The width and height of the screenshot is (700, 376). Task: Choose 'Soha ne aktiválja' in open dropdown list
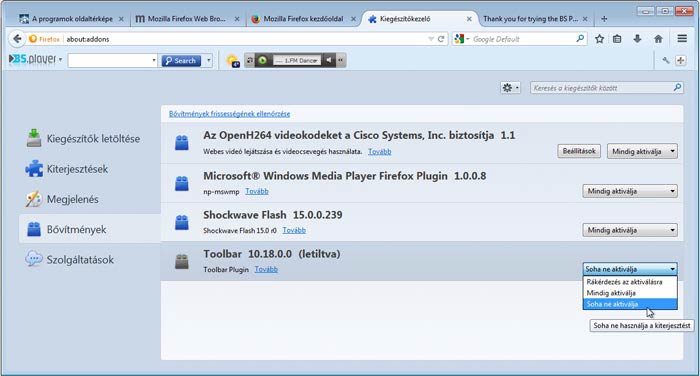click(x=630, y=304)
